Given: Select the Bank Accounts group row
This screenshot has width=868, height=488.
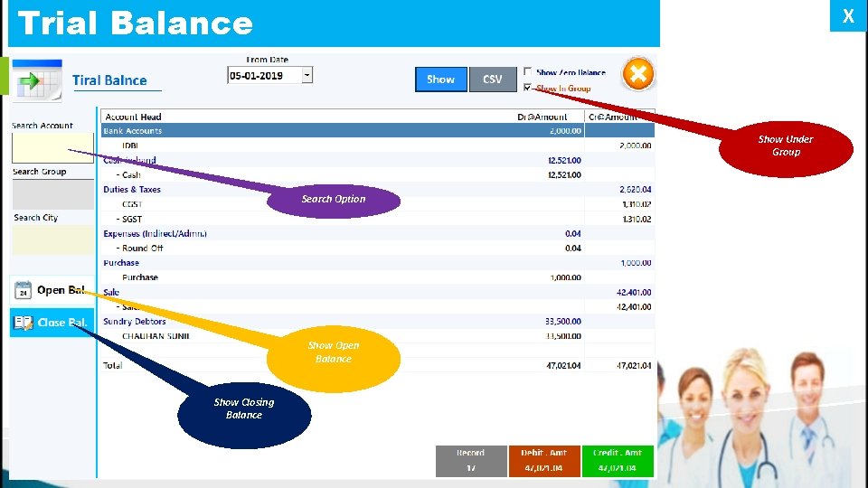Looking at the screenshot, I should pos(378,130).
